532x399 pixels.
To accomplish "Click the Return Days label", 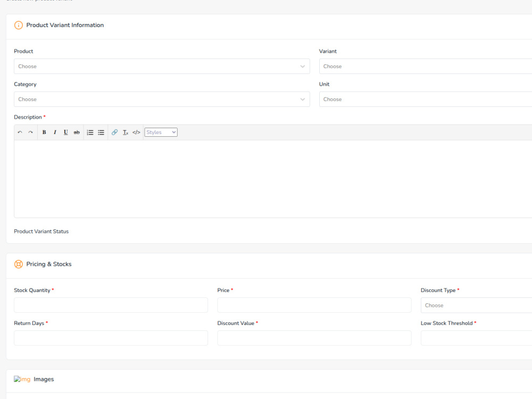I will coord(29,323).
